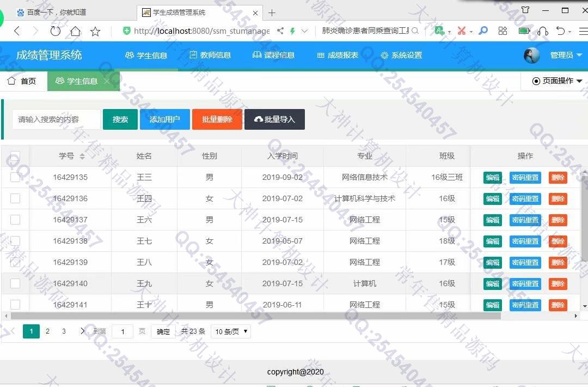Click the search magnifier in browser search box
This screenshot has height=387, width=588.
[415, 31]
